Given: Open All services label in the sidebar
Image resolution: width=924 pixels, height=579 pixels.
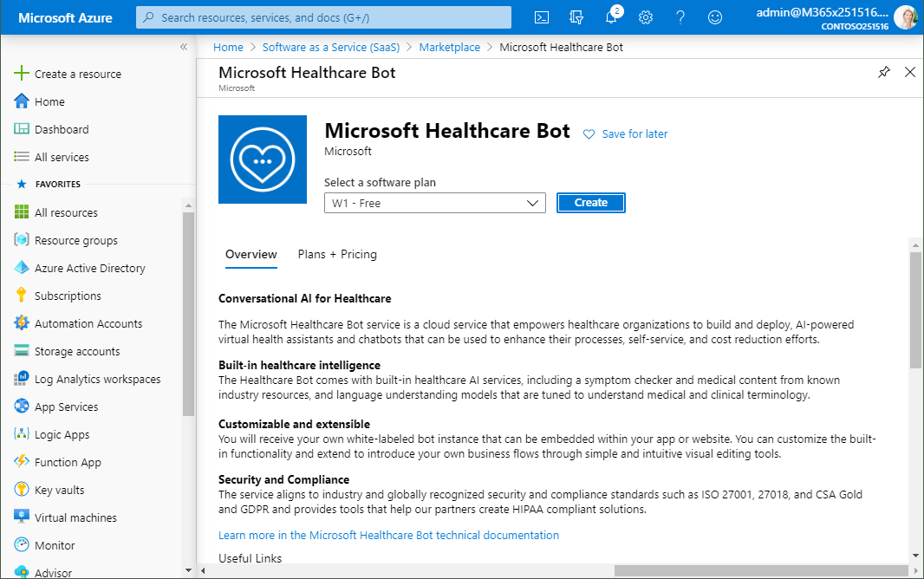Looking at the screenshot, I should tap(62, 157).
